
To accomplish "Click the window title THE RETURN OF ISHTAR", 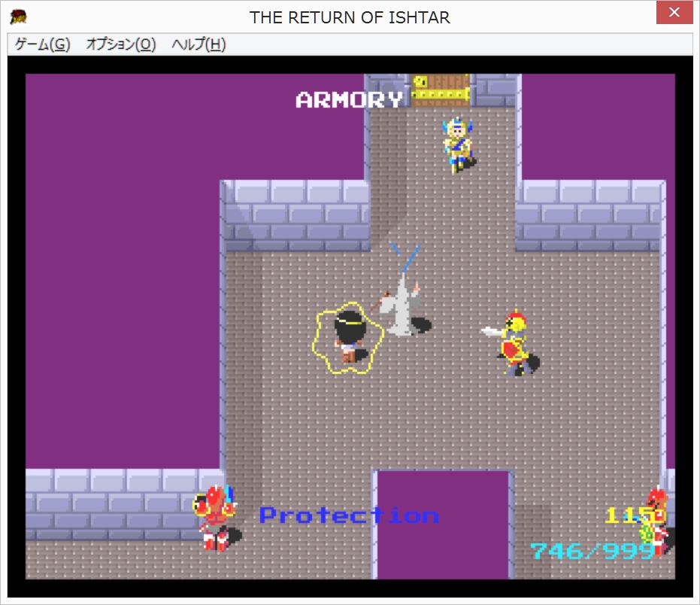I will [x=350, y=17].
